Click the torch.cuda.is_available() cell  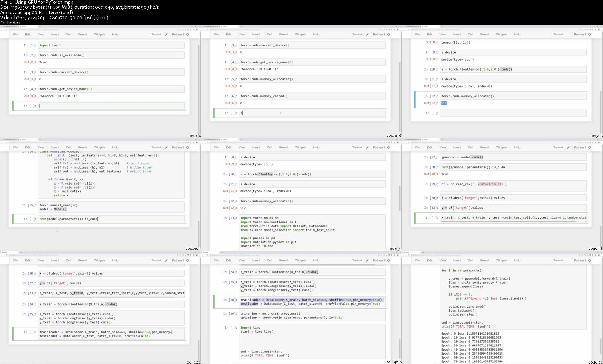[x=111, y=55]
